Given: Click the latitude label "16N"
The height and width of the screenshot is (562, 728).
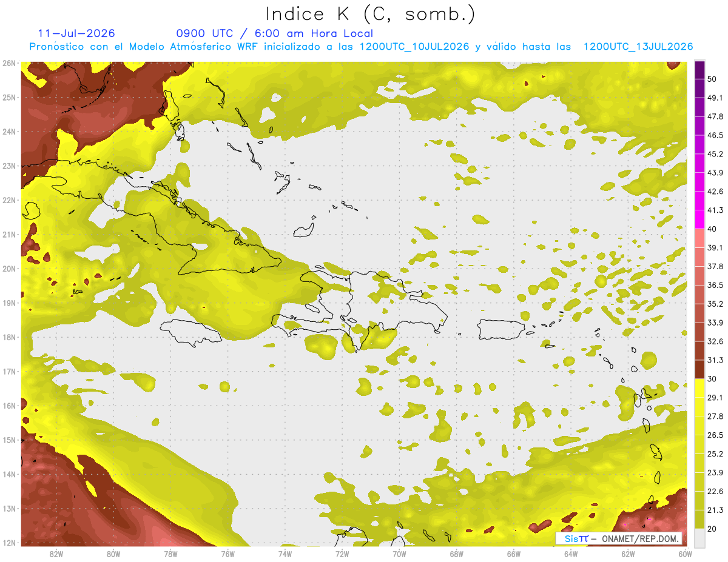Looking at the screenshot, I should click(8, 406).
